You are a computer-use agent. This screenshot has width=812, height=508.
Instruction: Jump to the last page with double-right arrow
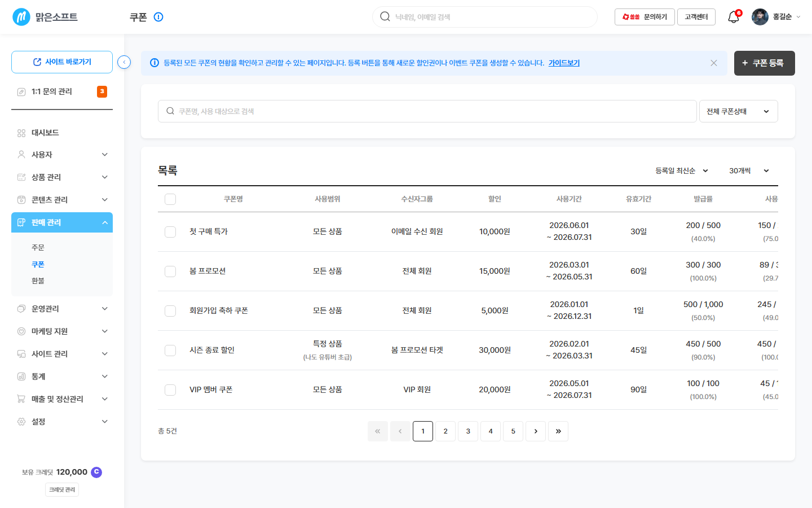(558, 431)
